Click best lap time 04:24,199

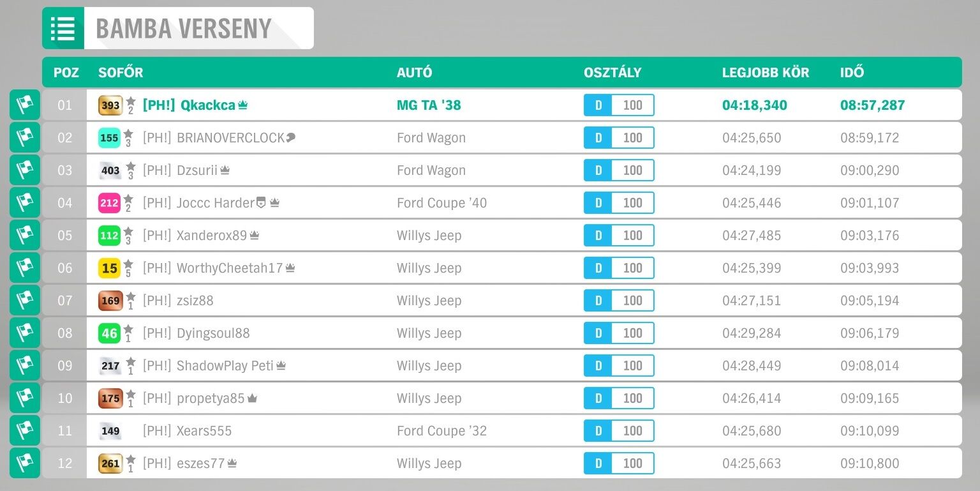[x=752, y=170]
